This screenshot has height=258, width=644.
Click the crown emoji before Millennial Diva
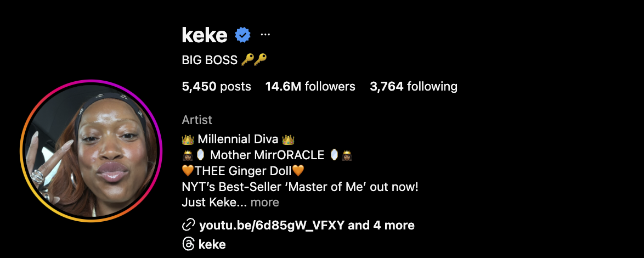pos(188,139)
